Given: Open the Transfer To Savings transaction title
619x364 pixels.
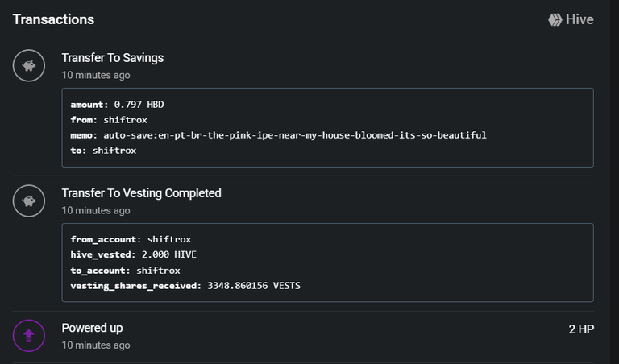Looking at the screenshot, I should pos(113,57).
